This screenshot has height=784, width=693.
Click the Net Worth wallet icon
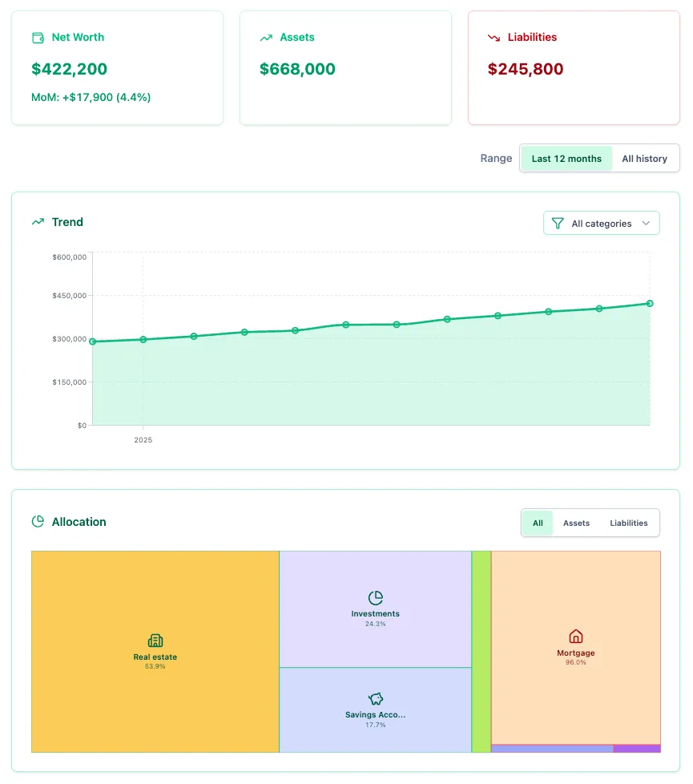click(x=38, y=37)
